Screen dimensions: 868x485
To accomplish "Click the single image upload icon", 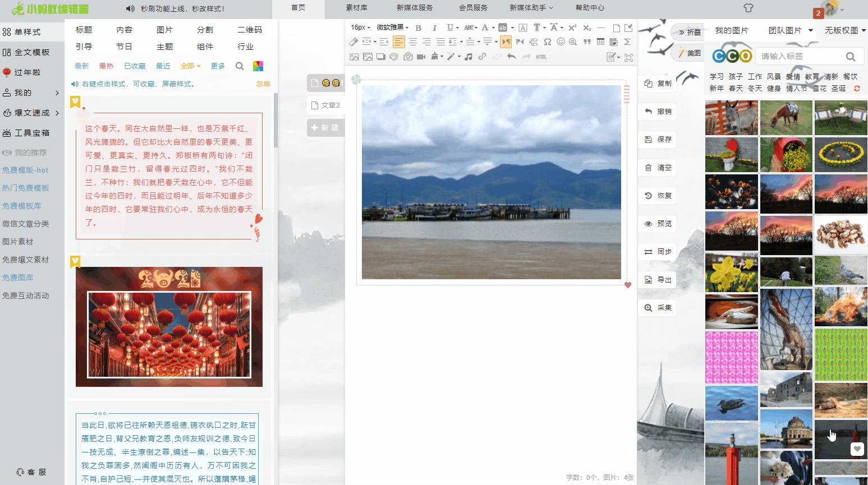I will click(354, 57).
